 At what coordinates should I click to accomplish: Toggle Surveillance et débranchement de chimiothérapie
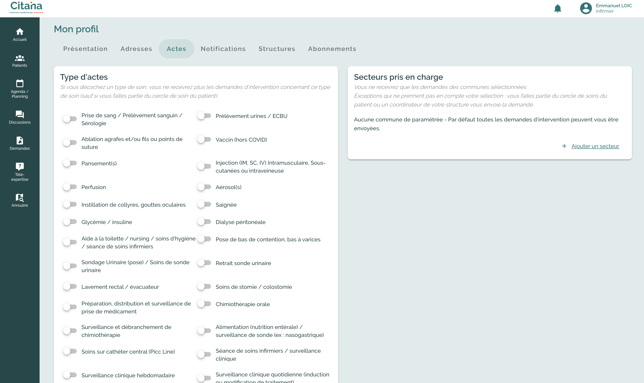click(69, 331)
